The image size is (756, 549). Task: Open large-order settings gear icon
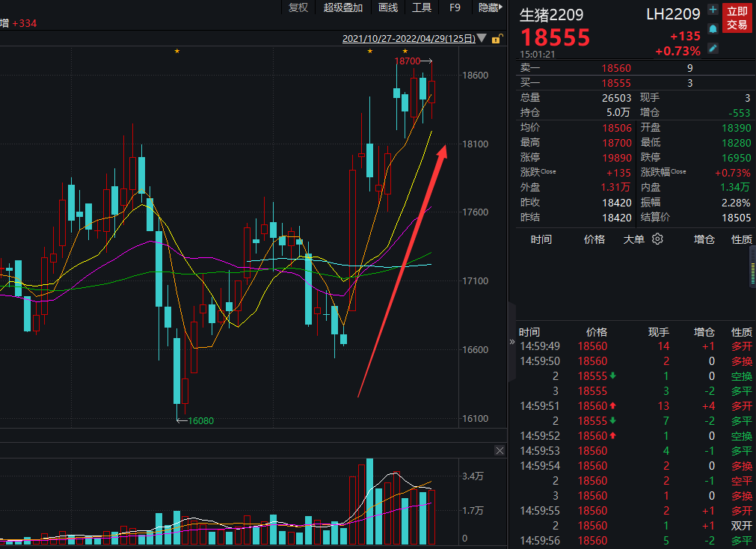point(657,239)
